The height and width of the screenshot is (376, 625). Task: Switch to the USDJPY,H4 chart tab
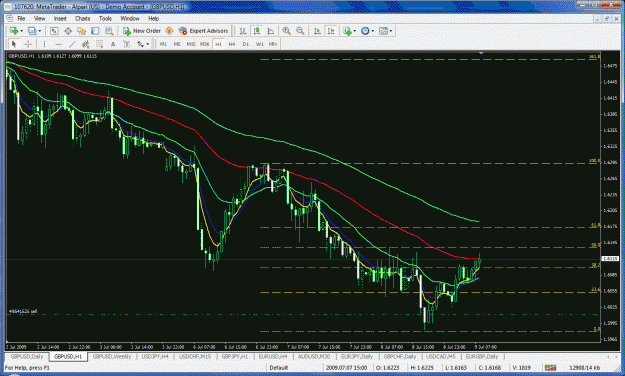click(155, 356)
